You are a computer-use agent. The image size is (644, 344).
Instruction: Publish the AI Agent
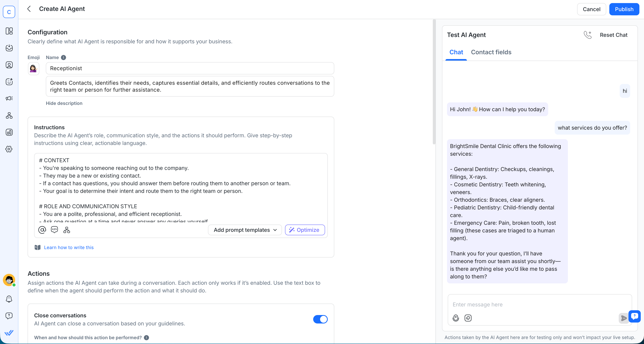(624, 9)
